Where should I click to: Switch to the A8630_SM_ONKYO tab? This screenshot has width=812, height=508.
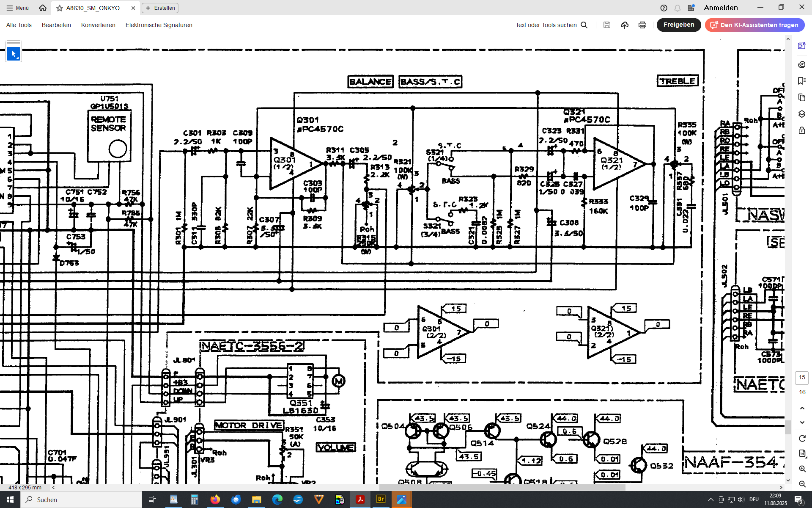click(x=96, y=8)
